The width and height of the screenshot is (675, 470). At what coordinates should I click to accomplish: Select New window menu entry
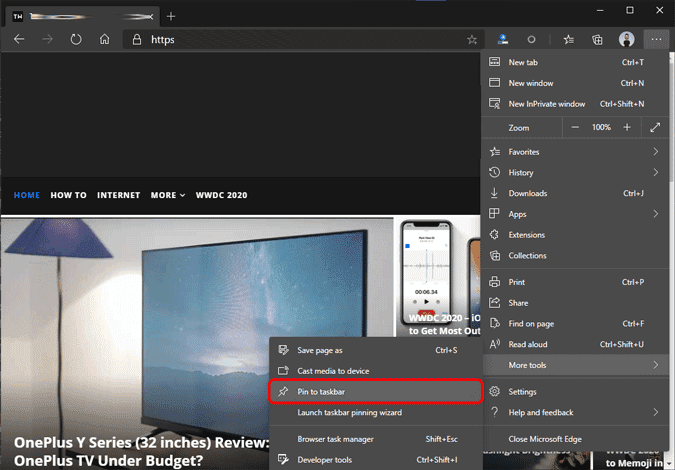pos(575,83)
